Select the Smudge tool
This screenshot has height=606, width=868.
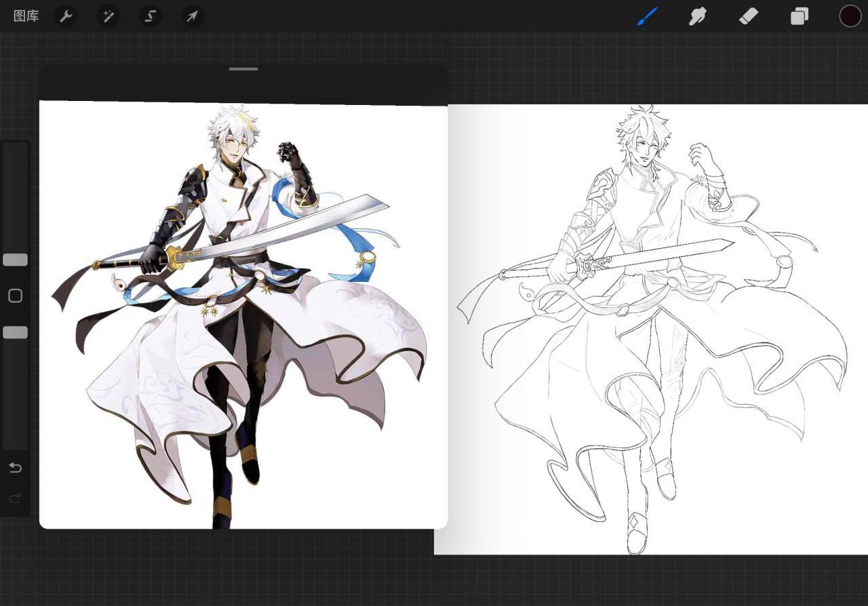[698, 16]
